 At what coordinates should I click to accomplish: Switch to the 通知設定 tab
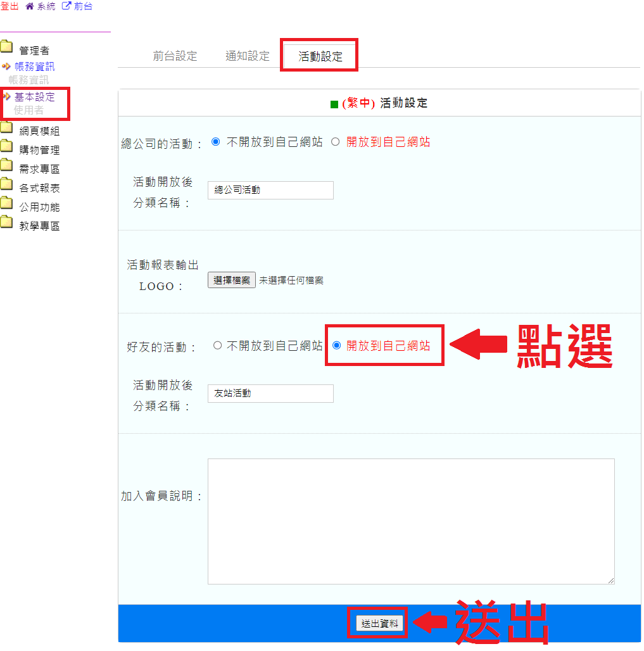248,56
